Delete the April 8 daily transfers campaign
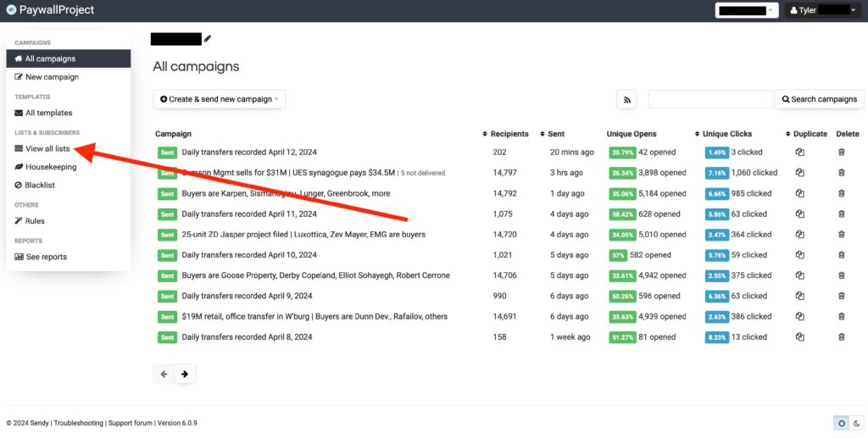This screenshot has width=868, height=439. pos(841,337)
